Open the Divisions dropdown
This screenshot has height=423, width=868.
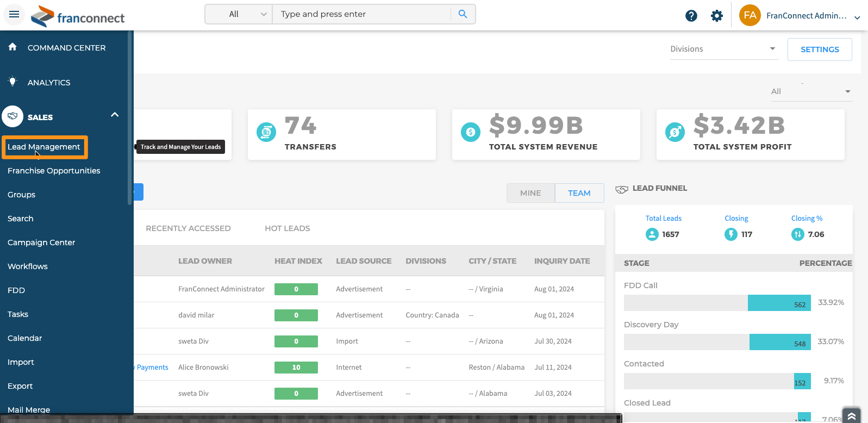click(724, 49)
